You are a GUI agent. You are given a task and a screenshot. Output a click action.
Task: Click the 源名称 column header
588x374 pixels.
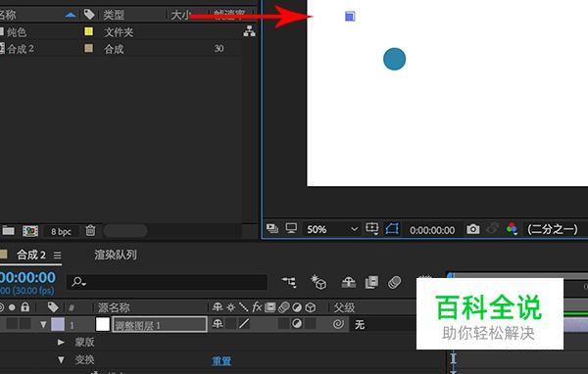[114, 307]
